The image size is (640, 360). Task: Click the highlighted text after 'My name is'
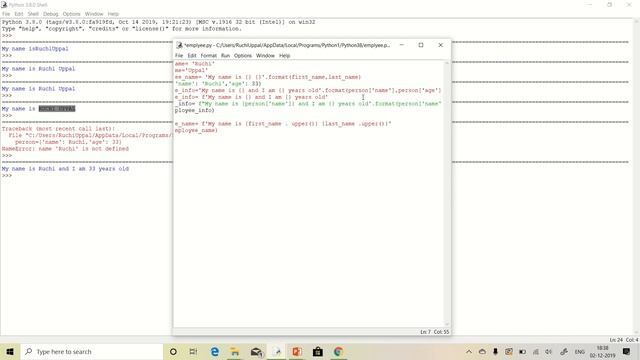click(57, 109)
